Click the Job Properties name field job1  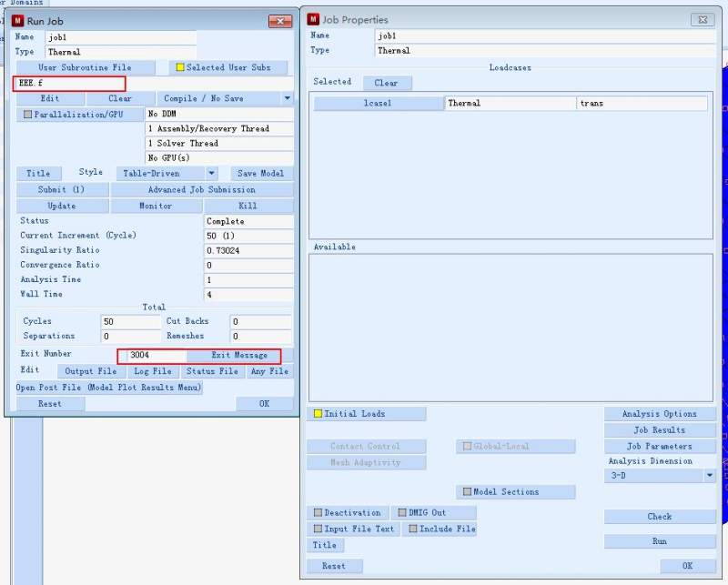click(x=545, y=36)
